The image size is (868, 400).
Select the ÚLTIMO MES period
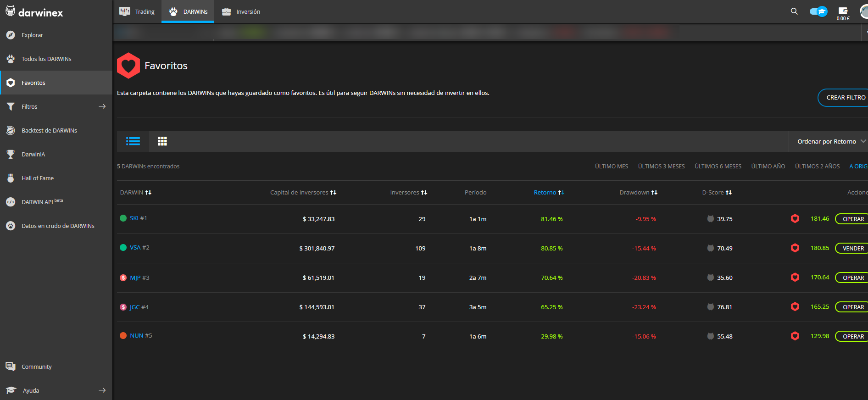pyautogui.click(x=612, y=167)
